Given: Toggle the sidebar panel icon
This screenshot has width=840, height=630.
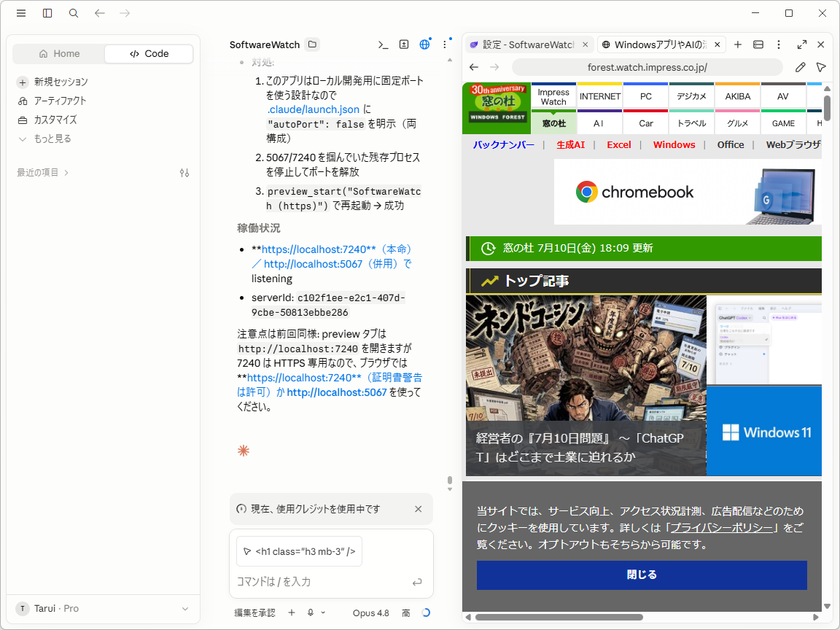Looking at the screenshot, I should [x=47, y=13].
